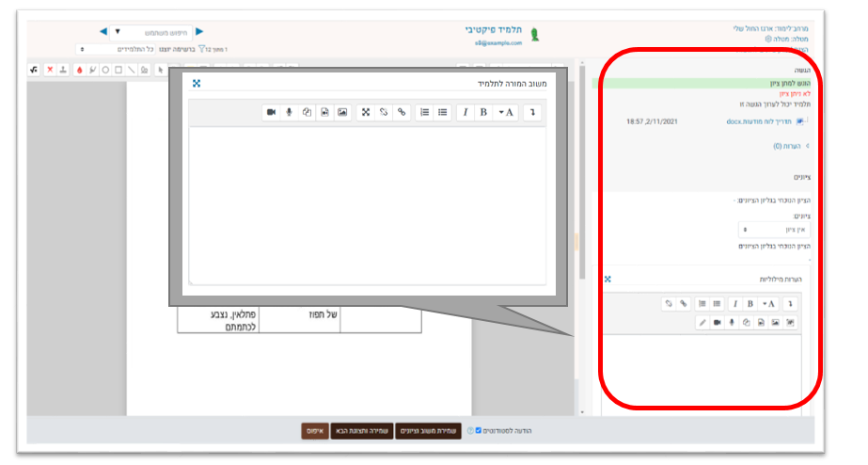This screenshot has width=868, height=465.
Task: Toggle bold formatting in the feedback popup toolbar
Action: point(483,112)
